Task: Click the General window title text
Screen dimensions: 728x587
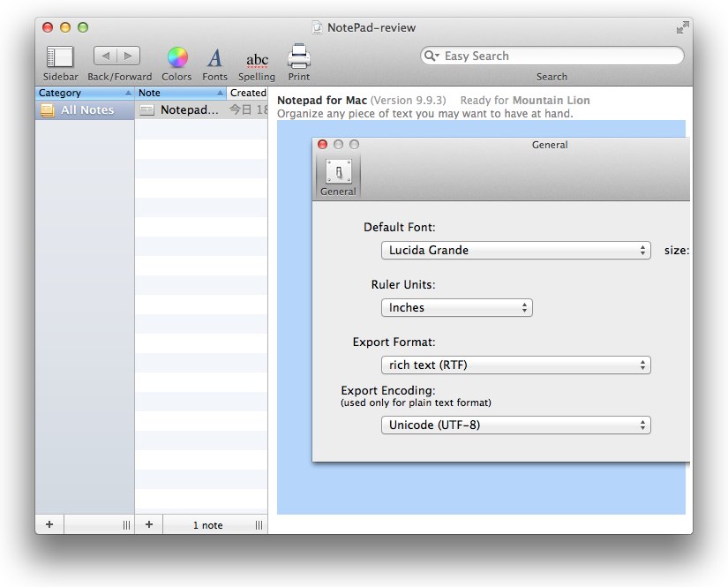Action: pyautogui.click(x=550, y=145)
